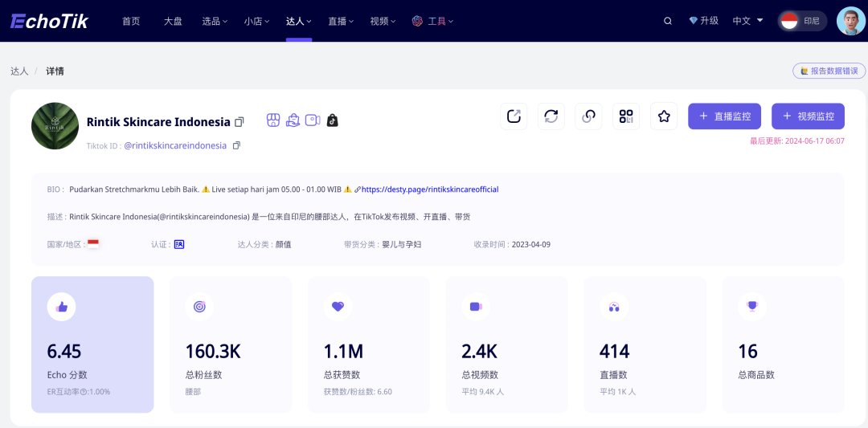Expand the 直播 navigation dropdown

coord(341,21)
